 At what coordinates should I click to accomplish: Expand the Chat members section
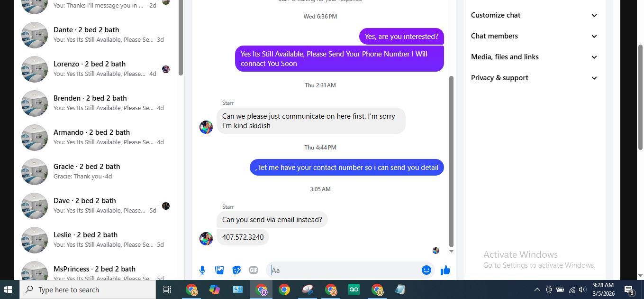tap(534, 36)
